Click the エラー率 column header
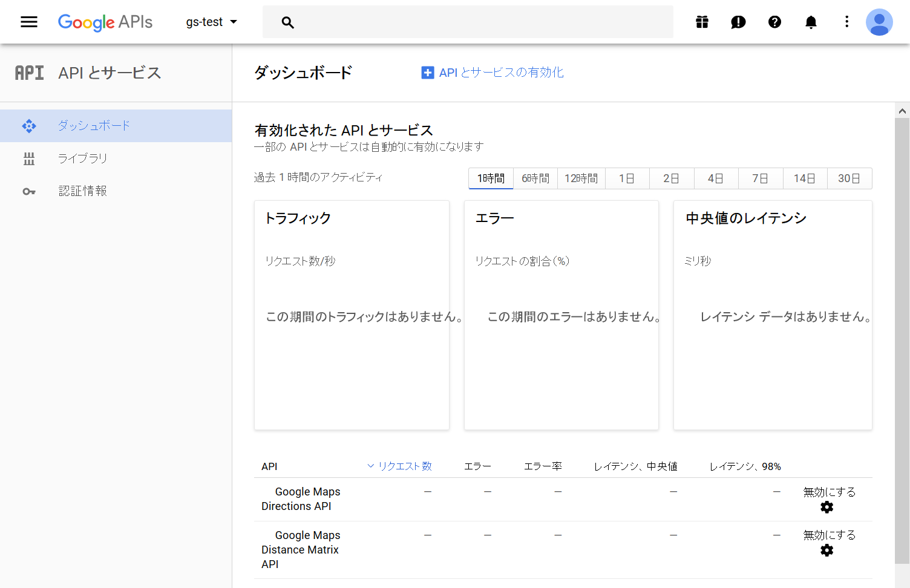This screenshot has height=588, width=910. click(543, 466)
